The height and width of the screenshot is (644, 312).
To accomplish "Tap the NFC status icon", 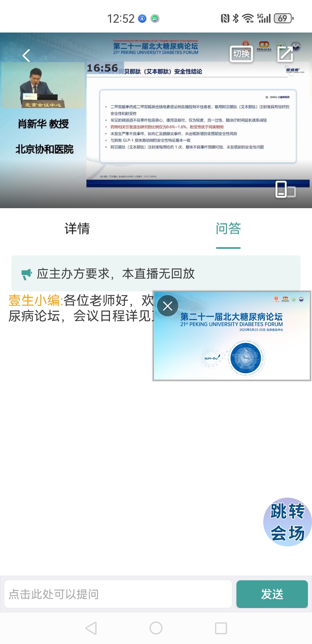I will pos(225,18).
